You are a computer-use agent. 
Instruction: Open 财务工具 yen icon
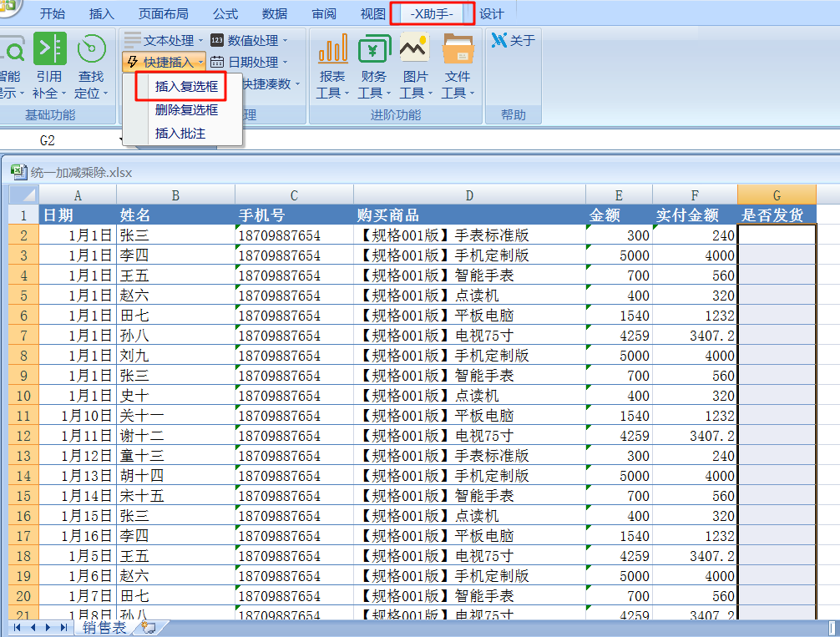click(374, 48)
